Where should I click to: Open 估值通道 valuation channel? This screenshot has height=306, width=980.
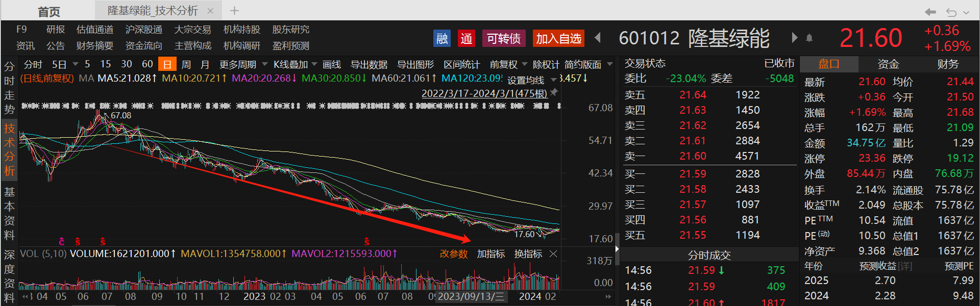95,30
